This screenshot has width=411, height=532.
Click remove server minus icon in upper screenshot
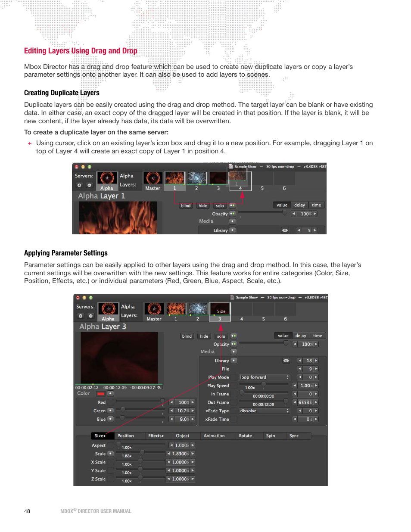[90, 185]
